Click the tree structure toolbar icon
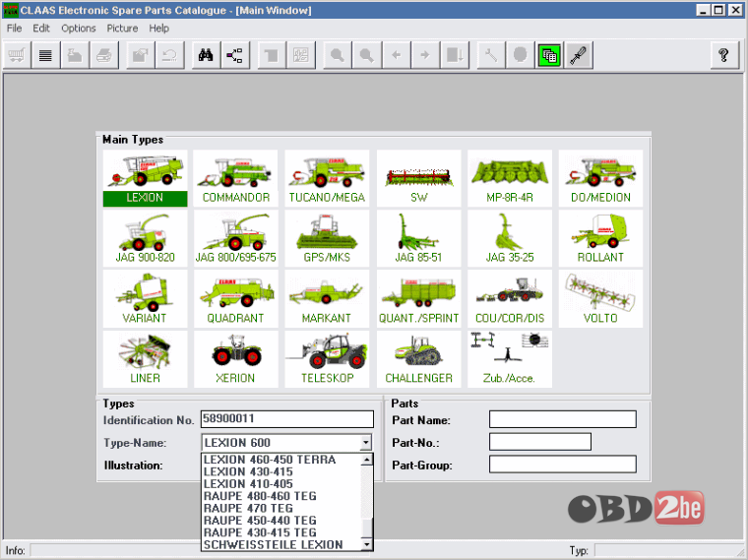748x560 pixels. tap(235, 55)
